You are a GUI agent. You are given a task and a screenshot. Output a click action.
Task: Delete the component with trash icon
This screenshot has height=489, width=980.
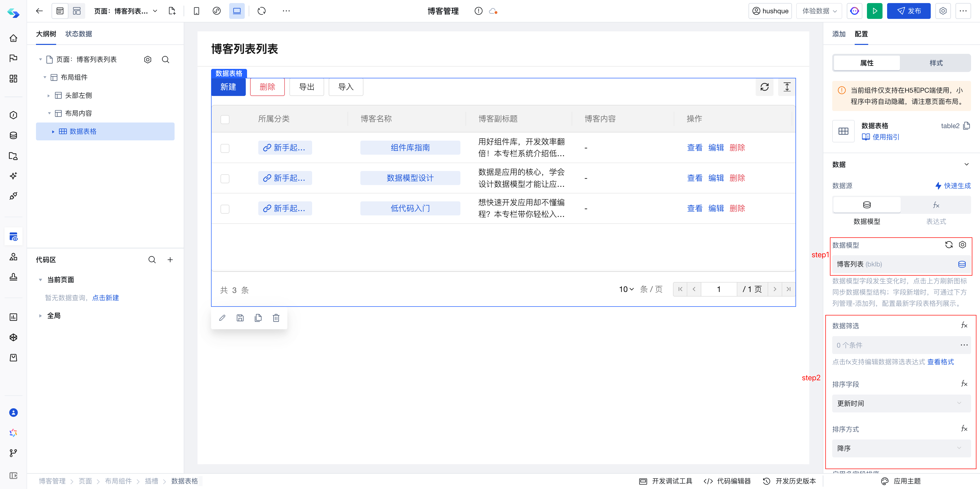click(x=276, y=318)
